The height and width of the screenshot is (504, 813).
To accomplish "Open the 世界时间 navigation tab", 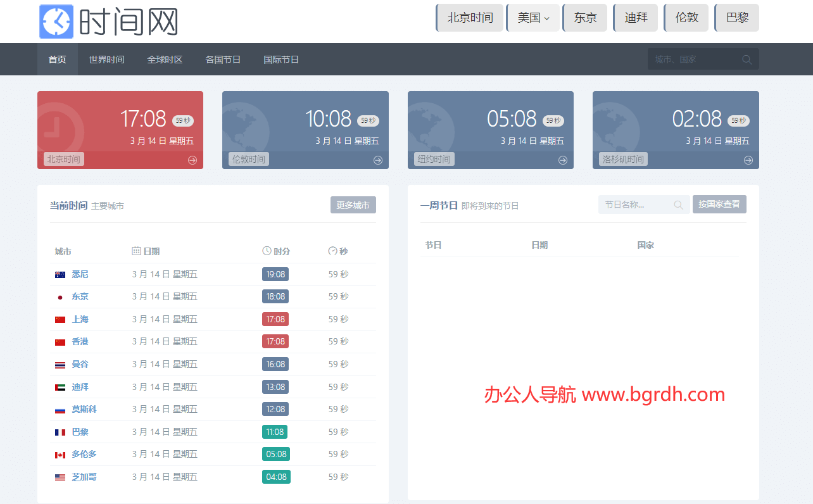I will point(106,60).
